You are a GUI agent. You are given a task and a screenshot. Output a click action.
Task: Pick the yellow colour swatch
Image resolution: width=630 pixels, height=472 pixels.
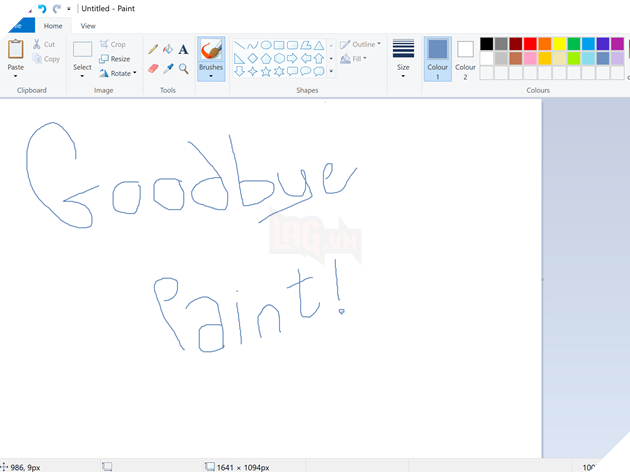tap(559, 43)
